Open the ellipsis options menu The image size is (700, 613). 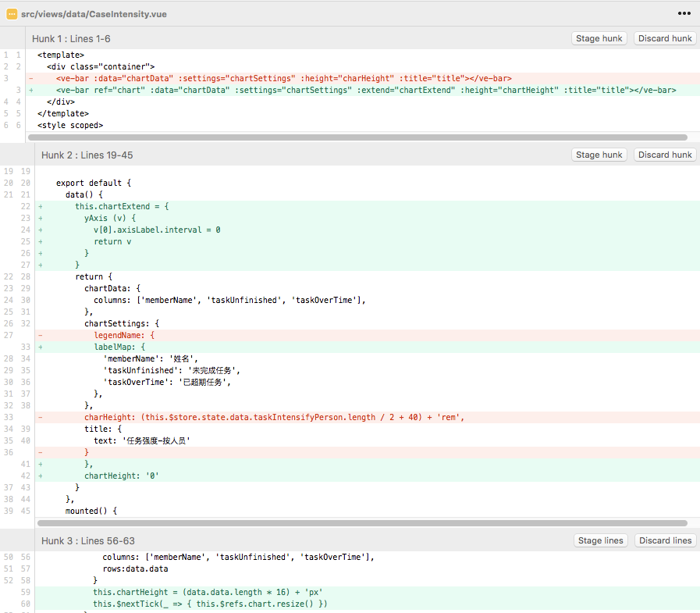point(684,12)
